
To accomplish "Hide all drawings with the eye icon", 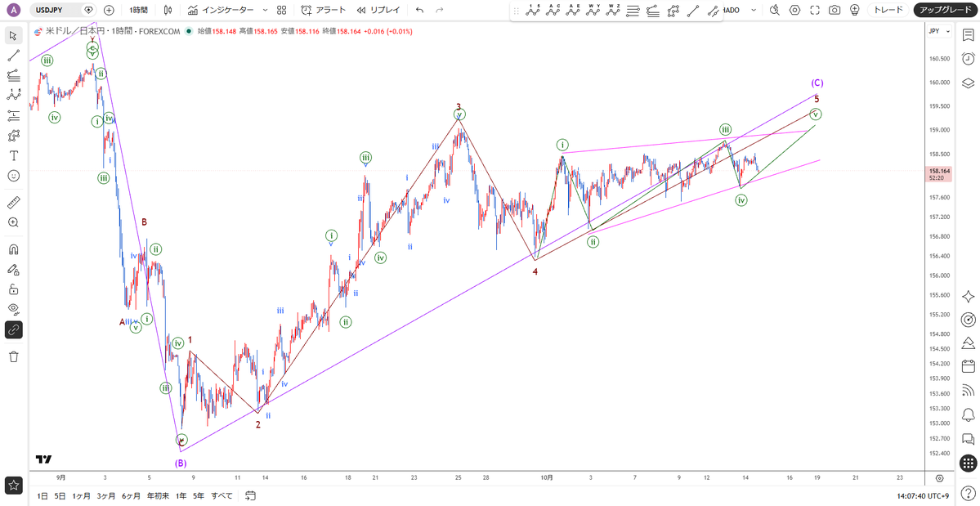I will pos(13,309).
